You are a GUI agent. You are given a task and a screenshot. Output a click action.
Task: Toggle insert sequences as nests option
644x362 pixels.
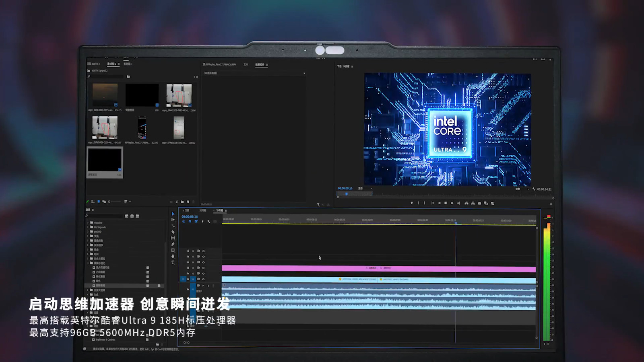pyautogui.click(x=184, y=221)
